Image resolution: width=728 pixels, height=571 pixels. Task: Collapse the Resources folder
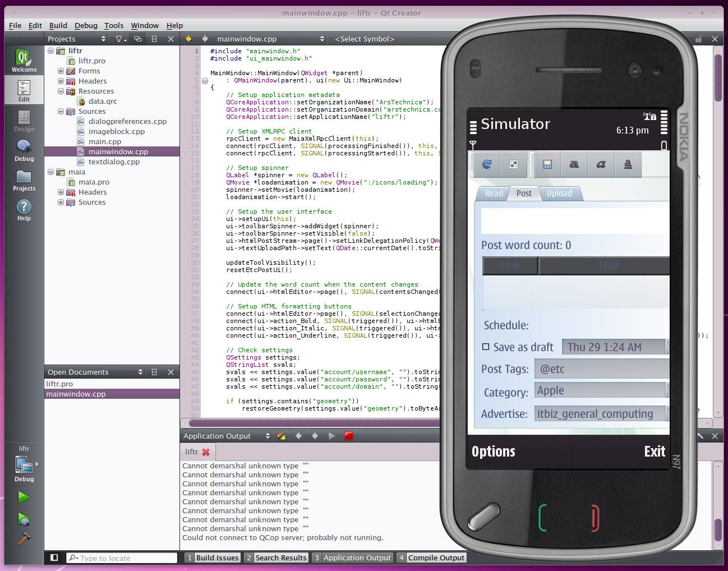61,91
